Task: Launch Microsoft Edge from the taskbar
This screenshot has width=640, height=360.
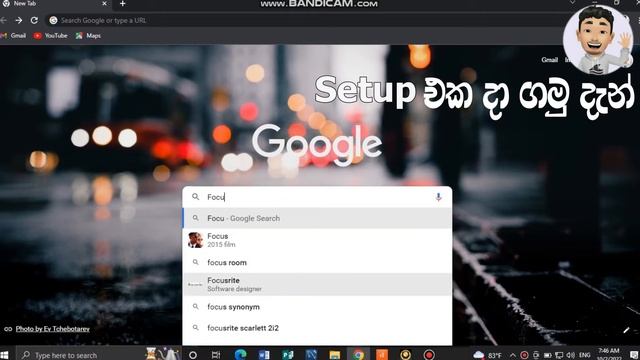Action: [x=240, y=355]
